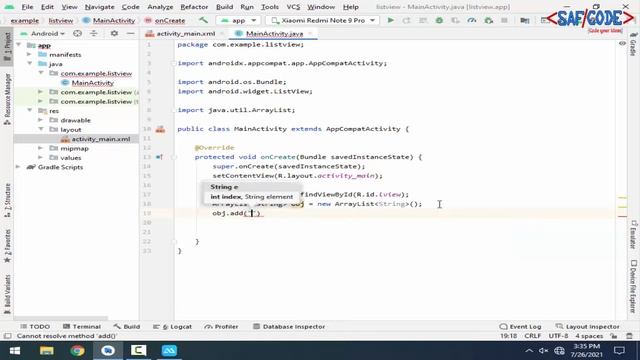Click the Make Project hammer icon

pyautogui.click(x=203, y=20)
